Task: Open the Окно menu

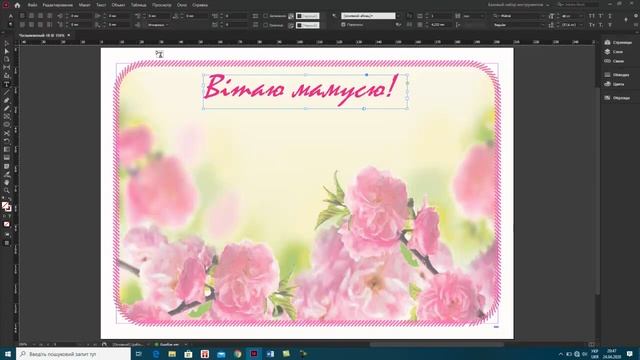Action: coord(182,5)
